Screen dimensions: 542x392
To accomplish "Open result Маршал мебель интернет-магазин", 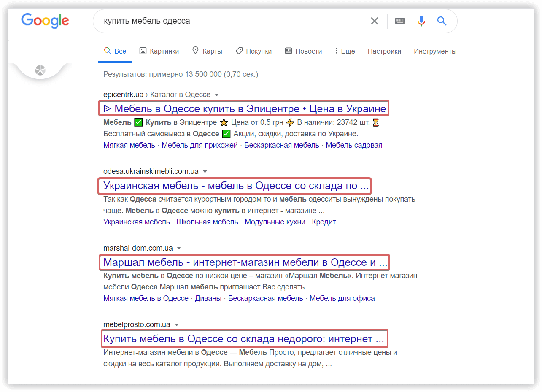I will point(244,262).
